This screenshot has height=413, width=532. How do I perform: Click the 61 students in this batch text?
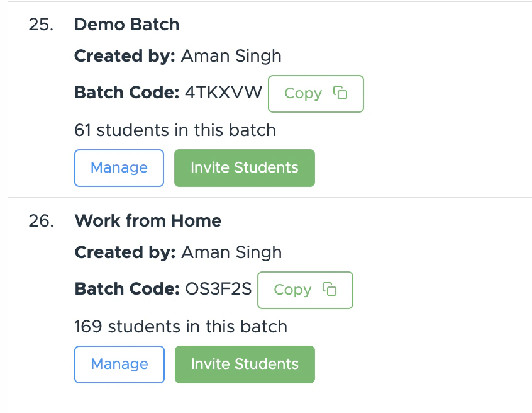175,130
